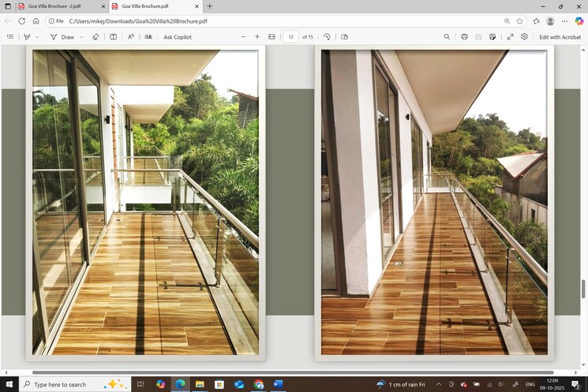The image size is (588, 392).
Task: Click Edit with Acrobat
Action: tap(560, 37)
